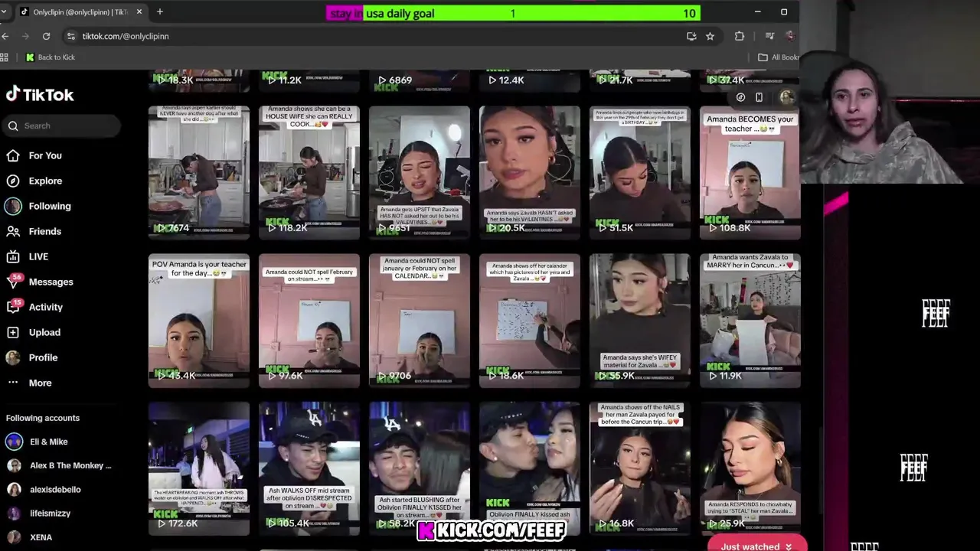Click the install app icon in address bar
Screen dimensions: 980x551
click(691, 36)
